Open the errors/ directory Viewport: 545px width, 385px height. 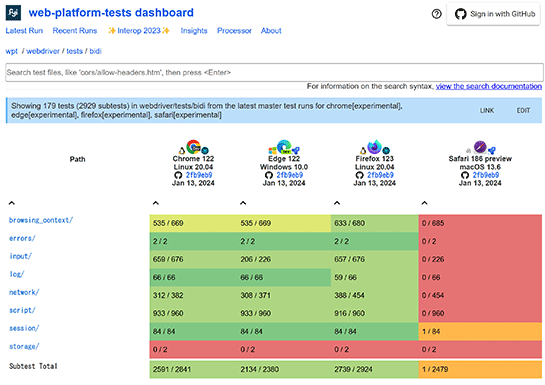pyautogui.click(x=22, y=238)
